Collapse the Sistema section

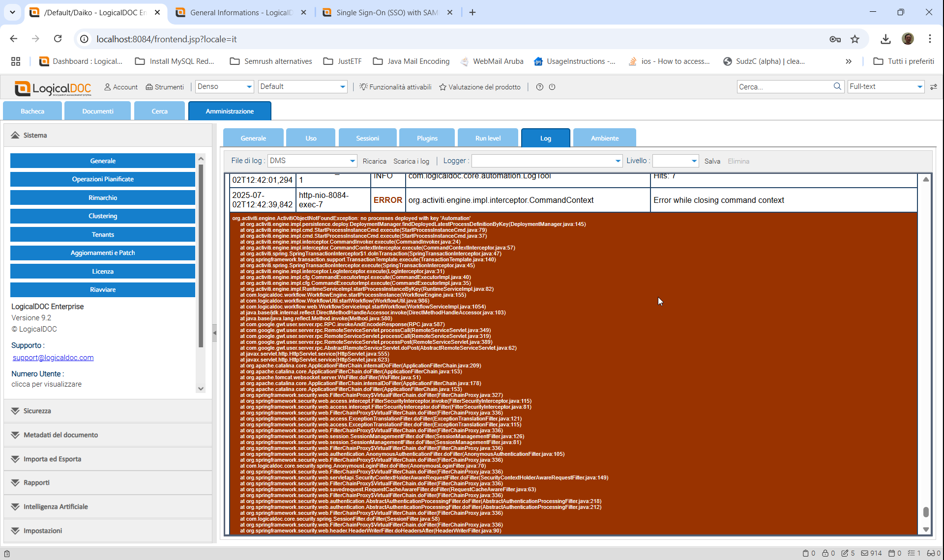108,135
